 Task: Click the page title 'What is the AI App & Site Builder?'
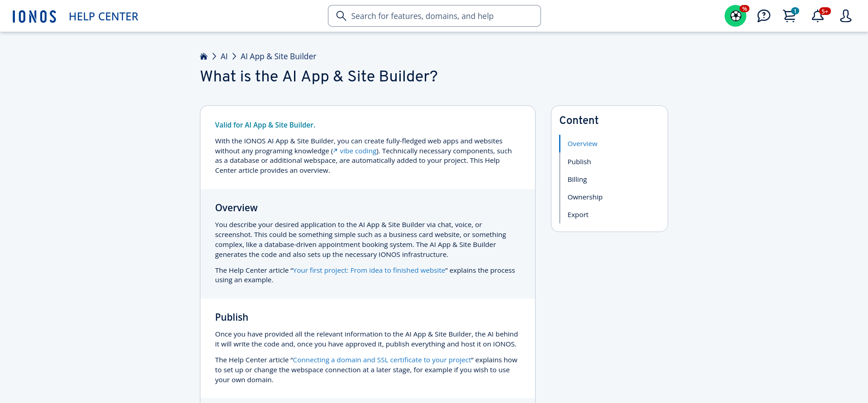pyautogui.click(x=319, y=76)
